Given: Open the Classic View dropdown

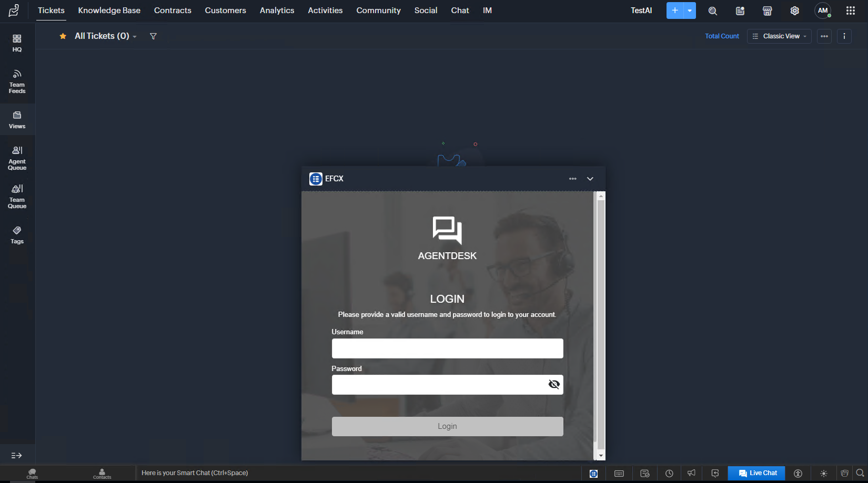Looking at the screenshot, I should coord(779,36).
